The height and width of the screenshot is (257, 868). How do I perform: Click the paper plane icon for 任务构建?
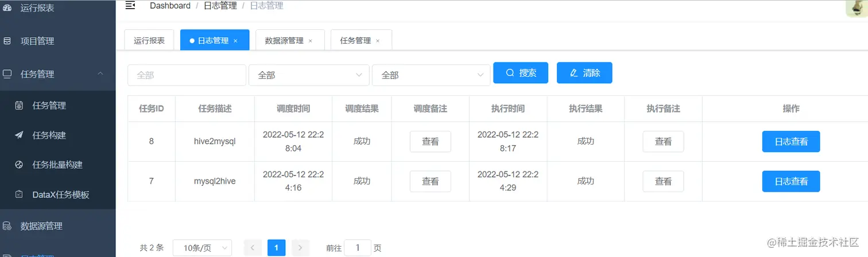(19, 135)
